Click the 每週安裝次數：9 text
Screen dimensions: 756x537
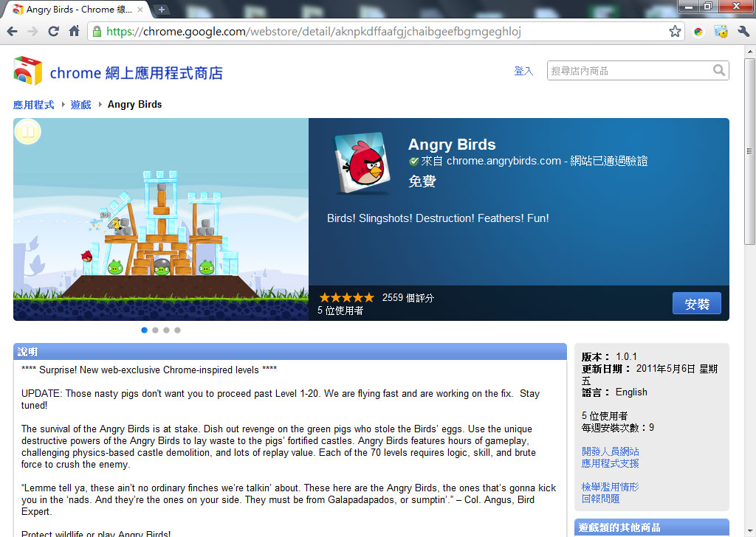click(618, 428)
